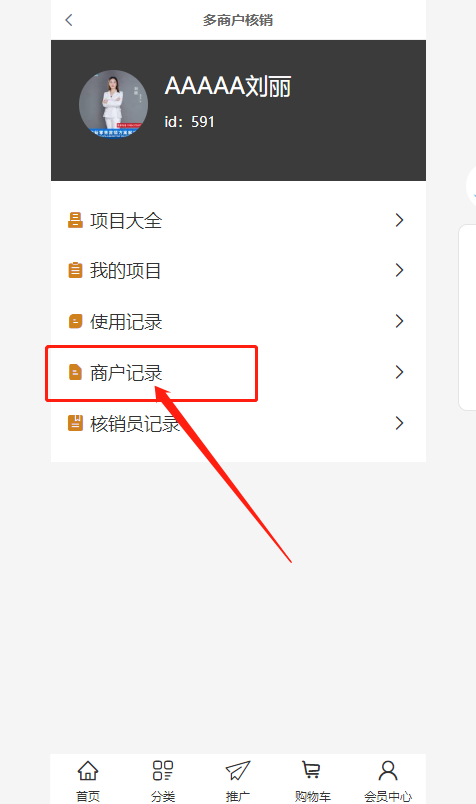Screen dimensions: 476x804
Task: Open the 分类 category grid icon
Action: [x=163, y=770]
